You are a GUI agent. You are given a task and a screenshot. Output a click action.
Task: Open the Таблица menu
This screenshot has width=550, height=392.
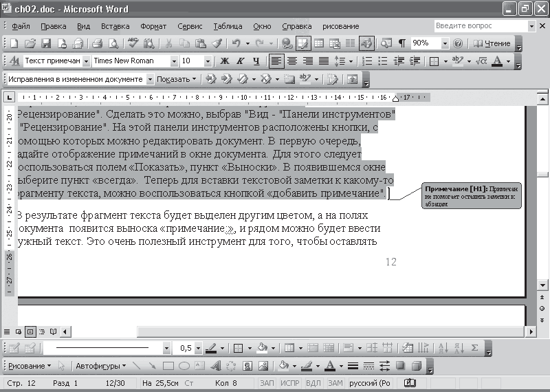(228, 26)
